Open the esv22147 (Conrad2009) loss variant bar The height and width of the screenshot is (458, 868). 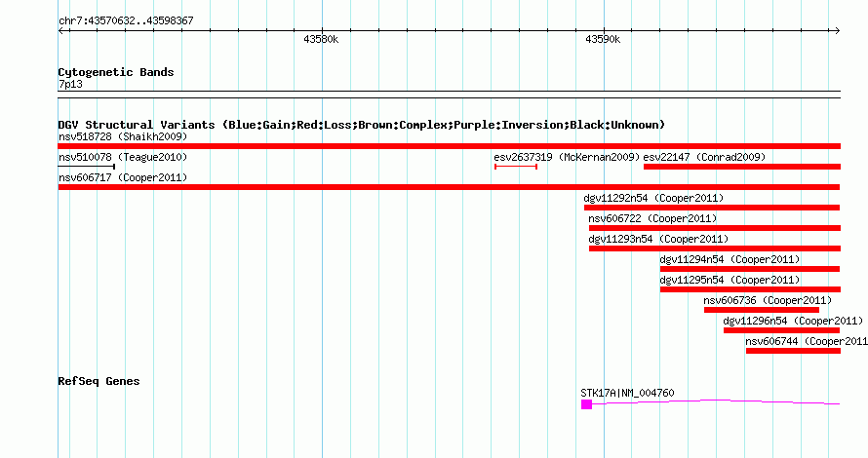(742, 167)
